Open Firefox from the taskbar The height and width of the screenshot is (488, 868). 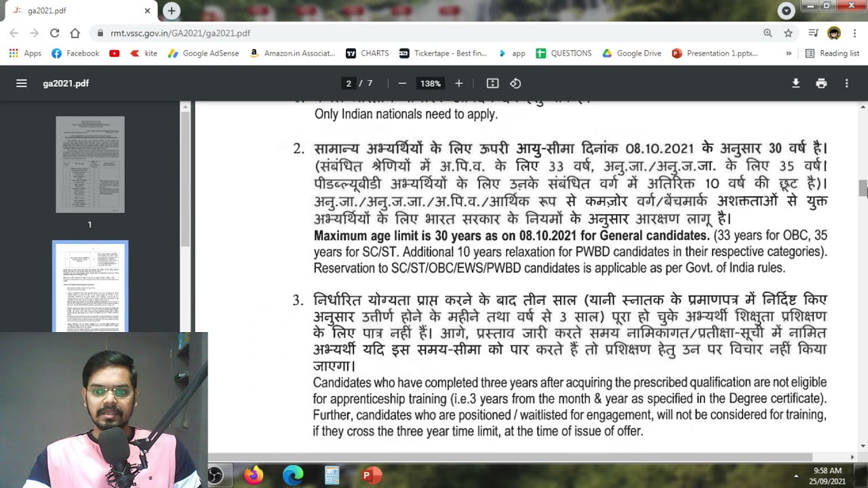pyautogui.click(x=254, y=475)
